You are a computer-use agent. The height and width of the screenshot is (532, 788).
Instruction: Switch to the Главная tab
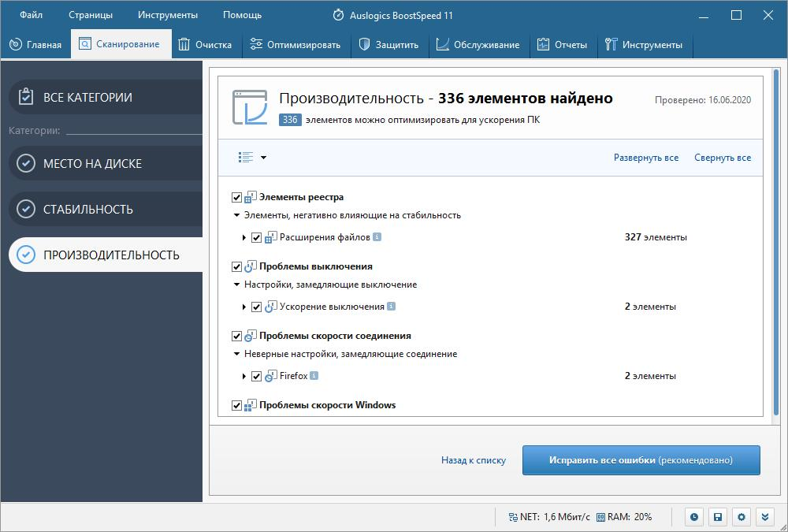pos(35,44)
